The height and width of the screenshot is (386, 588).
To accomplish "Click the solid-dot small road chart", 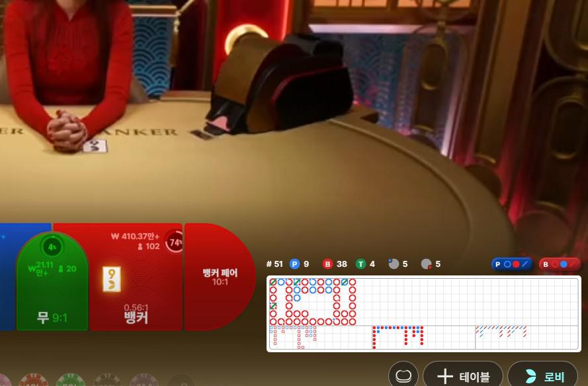I will pos(423,337).
